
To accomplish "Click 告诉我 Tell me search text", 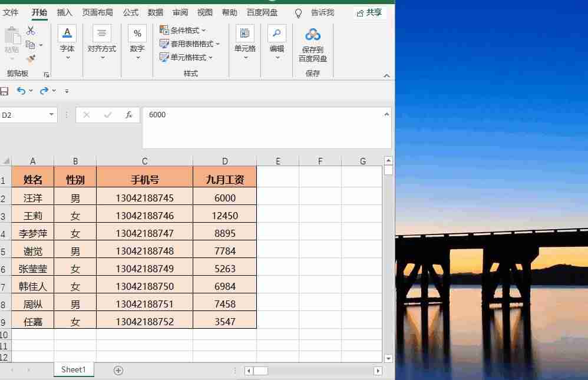I will pyautogui.click(x=322, y=13).
